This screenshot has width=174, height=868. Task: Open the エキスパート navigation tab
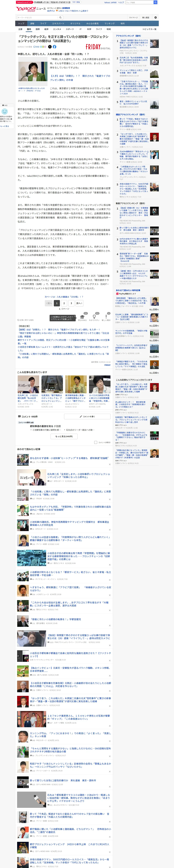point(58,24)
